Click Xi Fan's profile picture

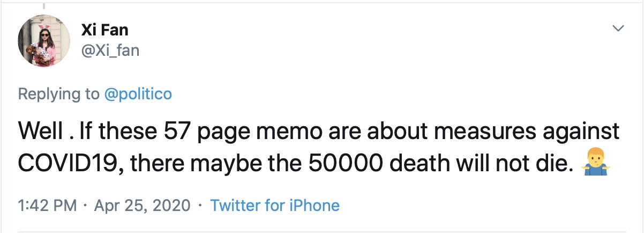pyautogui.click(x=44, y=41)
